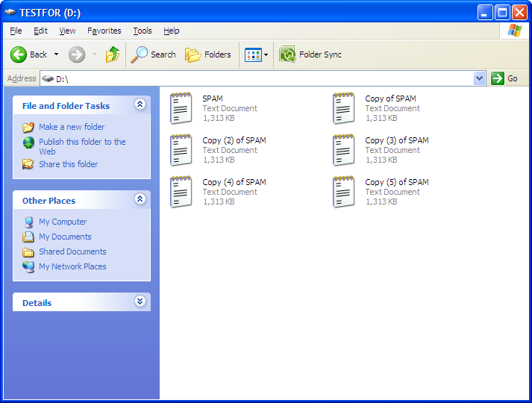Image resolution: width=532 pixels, height=403 pixels.
Task: Select the Copy (5) of SPAM file icon
Action: point(344,192)
